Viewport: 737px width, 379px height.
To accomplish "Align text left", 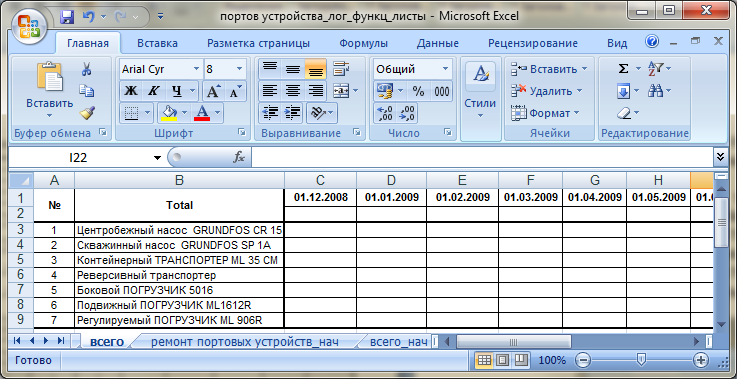I will coord(270,91).
